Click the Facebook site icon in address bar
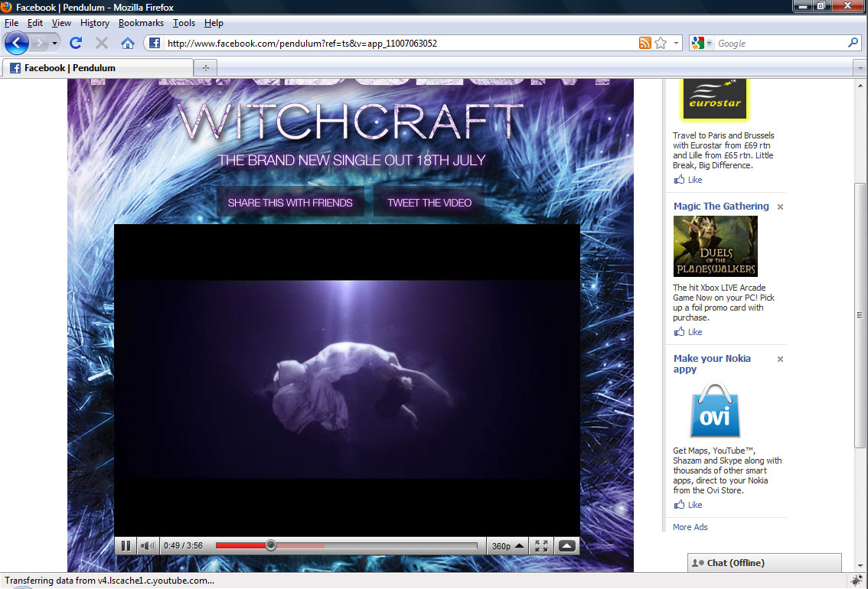The height and width of the screenshot is (589, 868). tap(155, 43)
